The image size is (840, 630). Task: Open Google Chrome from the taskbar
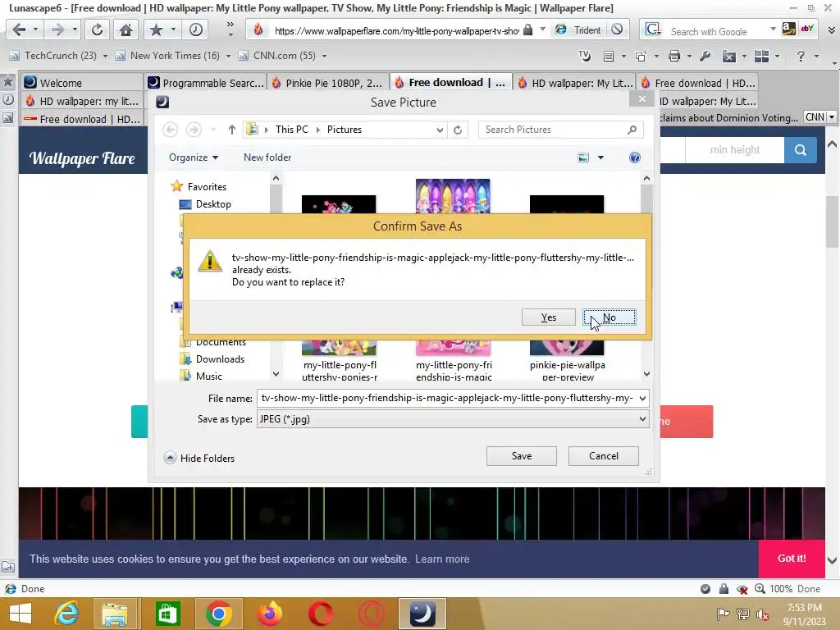click(x=218, y=614)
